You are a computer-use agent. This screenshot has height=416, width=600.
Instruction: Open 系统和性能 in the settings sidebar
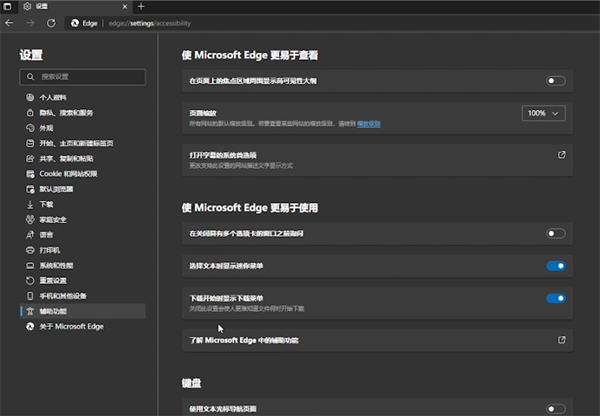tap(83, 265)
